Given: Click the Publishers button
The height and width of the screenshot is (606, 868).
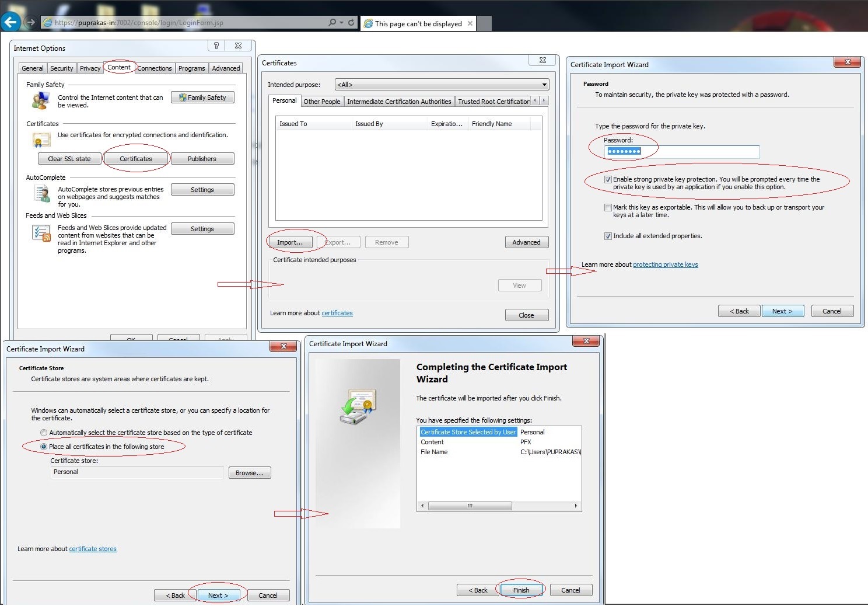Looking at the screenshot, I should point(202,159).
